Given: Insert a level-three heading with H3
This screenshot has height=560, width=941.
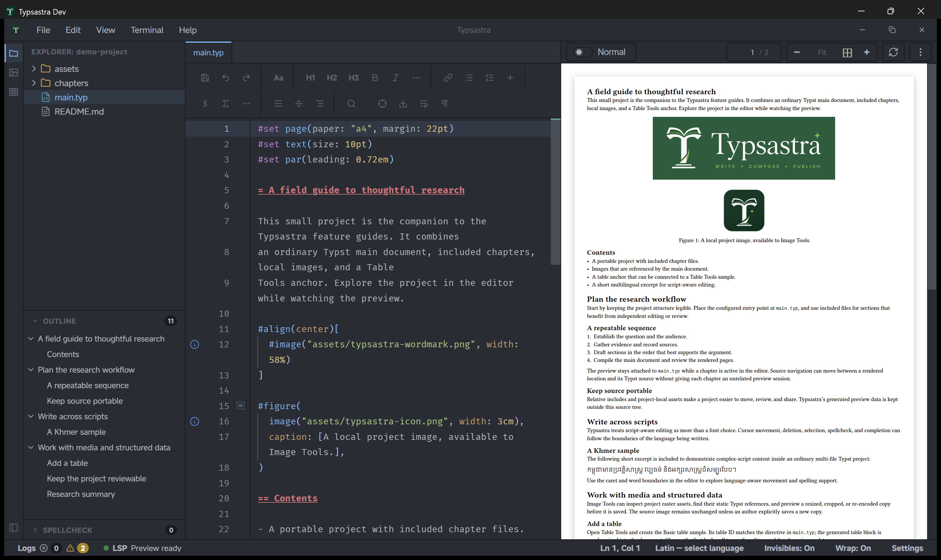Looking at the screenshot, I should [x=353, y=78].
